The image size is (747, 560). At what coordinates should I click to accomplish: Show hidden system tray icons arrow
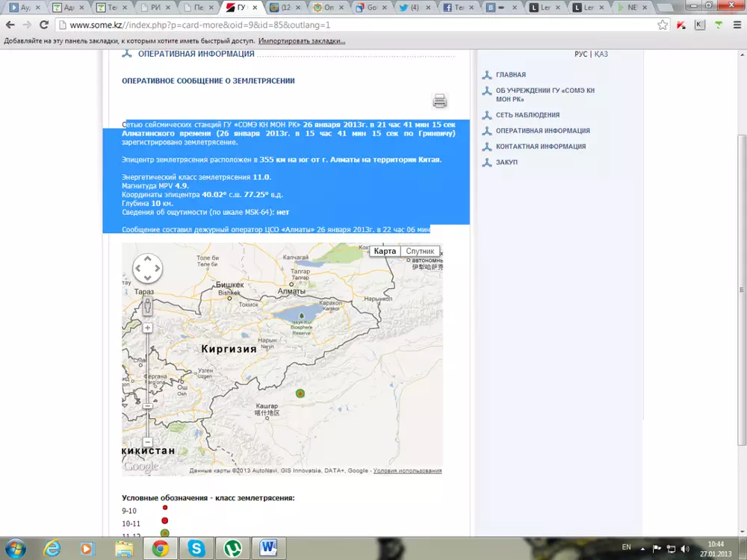click(644, 548)
